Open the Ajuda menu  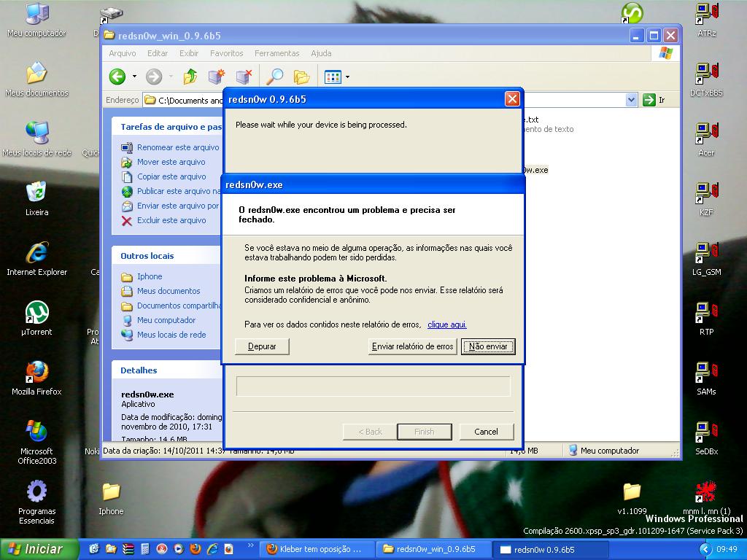[321, 53]
